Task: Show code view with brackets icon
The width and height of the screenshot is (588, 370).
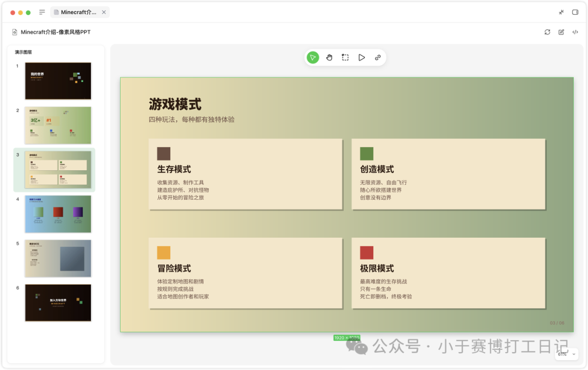Action: coord(575,32)
